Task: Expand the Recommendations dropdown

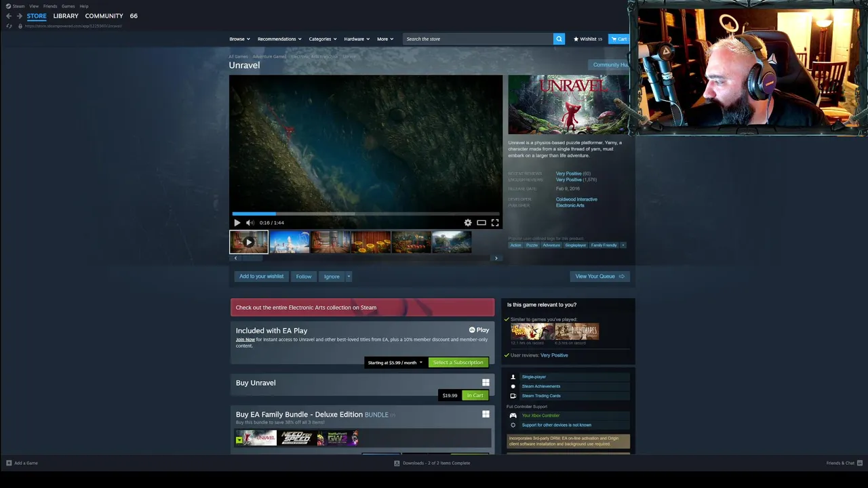Action: click(x=279, y=39)
